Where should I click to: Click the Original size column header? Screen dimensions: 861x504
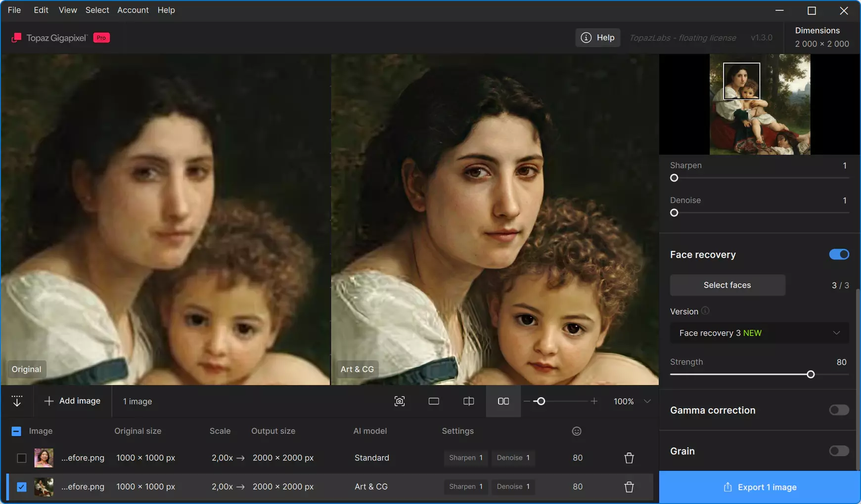137,431
